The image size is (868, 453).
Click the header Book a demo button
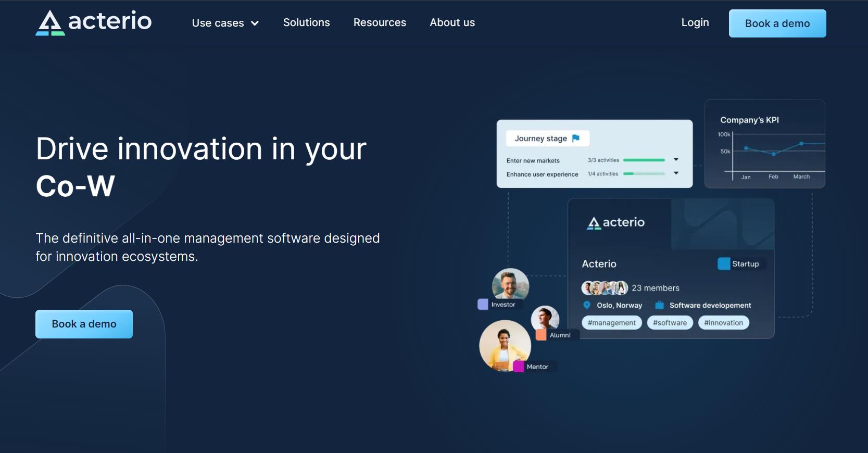click(x=777, y=23)
